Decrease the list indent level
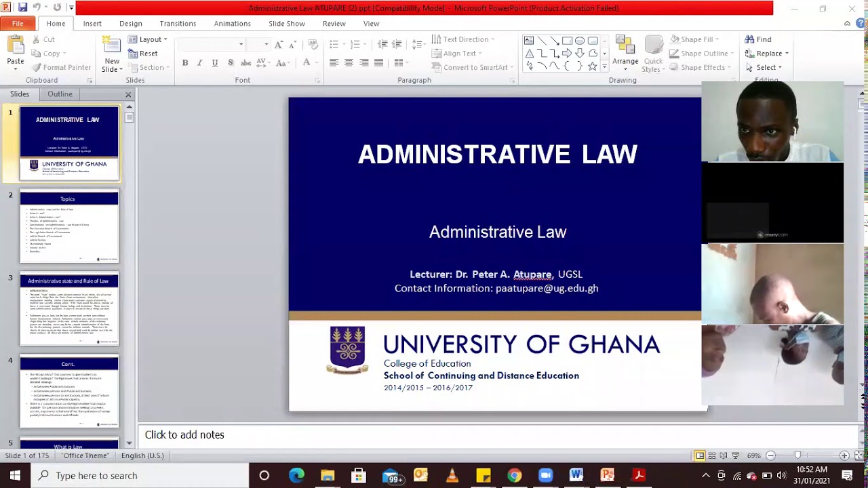The image size is (868, 488). (382, 44)
